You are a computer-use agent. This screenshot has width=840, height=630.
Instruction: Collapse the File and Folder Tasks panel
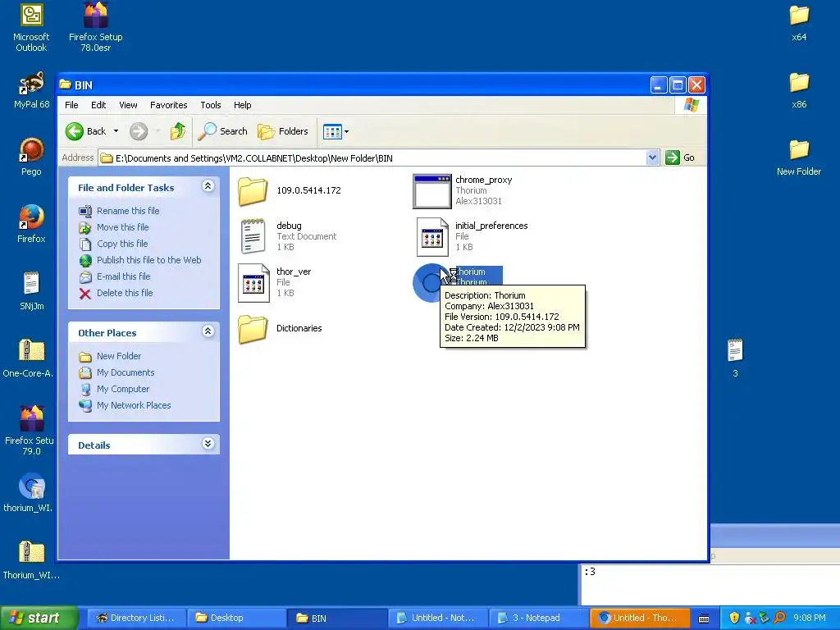[x=208, y=186]
